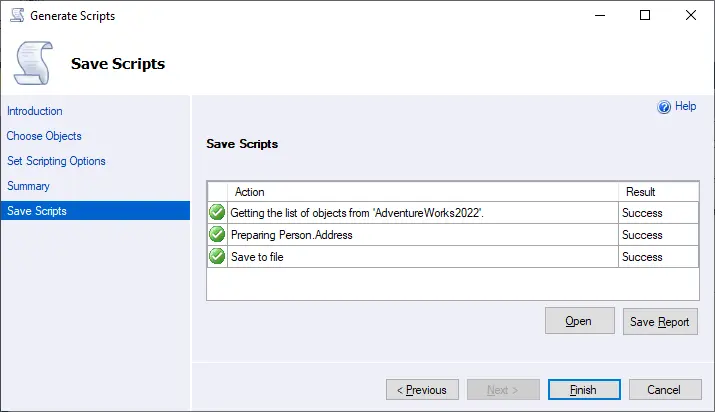Click the Generate Scripts title bar icon

click(x=17, y=15)
